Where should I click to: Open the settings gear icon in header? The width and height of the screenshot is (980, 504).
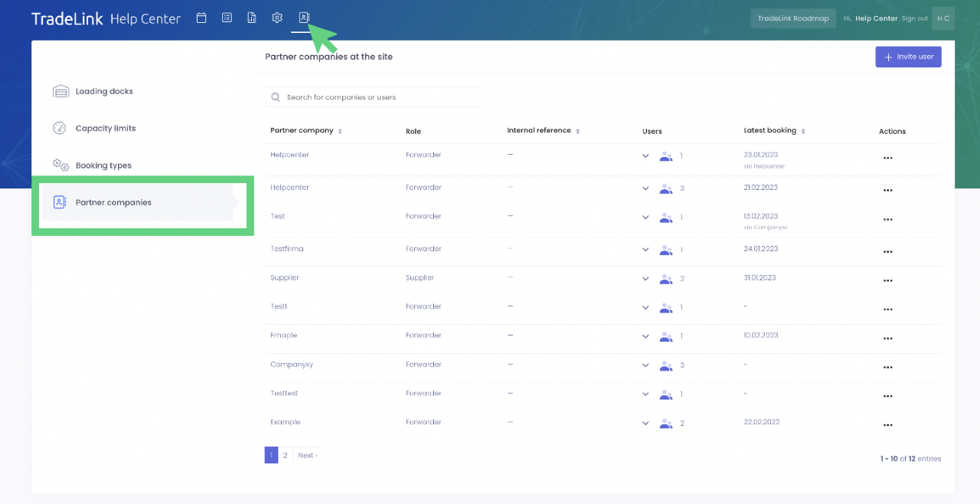click(277, 18)
